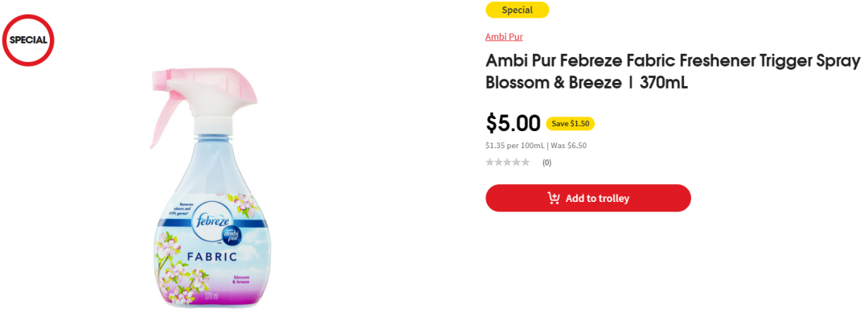Click the febreze logo on the bottle
This screenshot has width=868, height=321.
pos(209,222)
